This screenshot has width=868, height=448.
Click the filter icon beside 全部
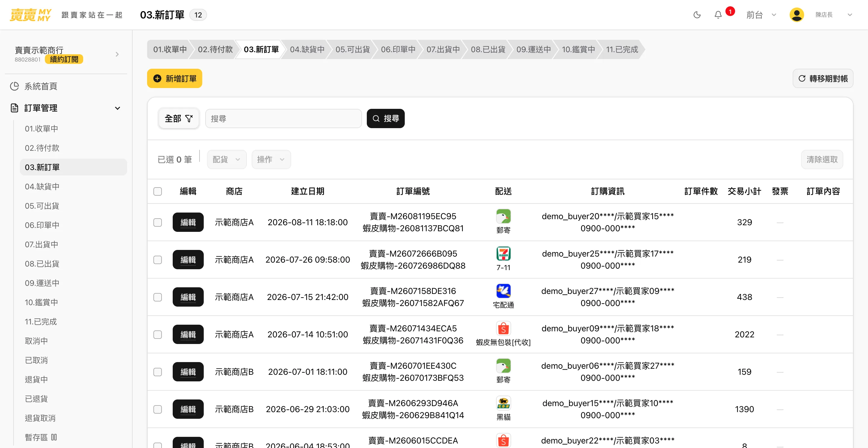(x=189, y=118)
